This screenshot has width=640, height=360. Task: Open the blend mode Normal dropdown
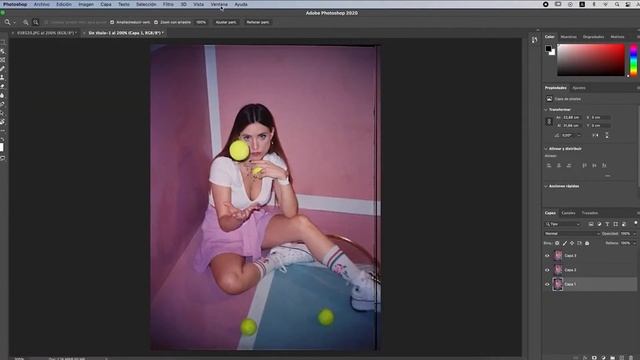(x=572, y=234)
